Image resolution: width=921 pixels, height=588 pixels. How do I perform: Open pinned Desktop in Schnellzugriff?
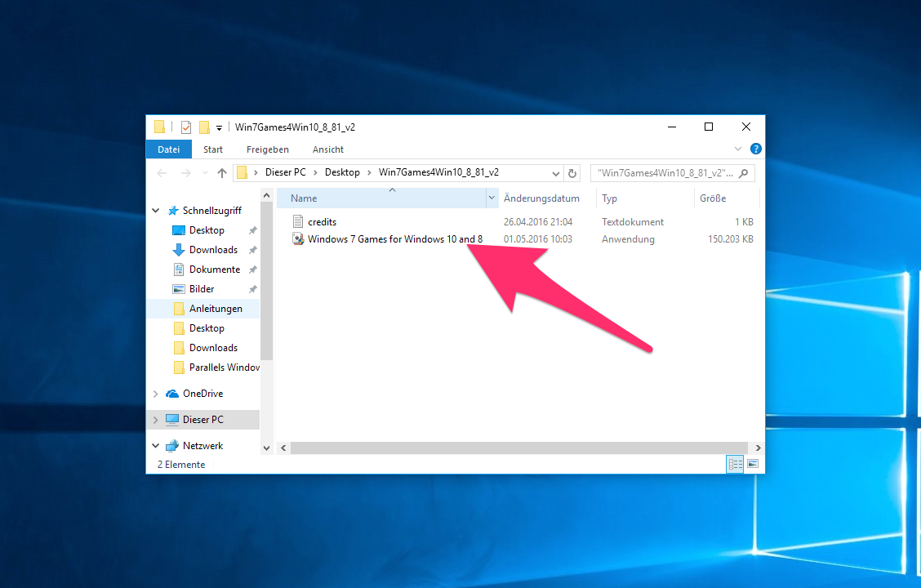point(207,230)
